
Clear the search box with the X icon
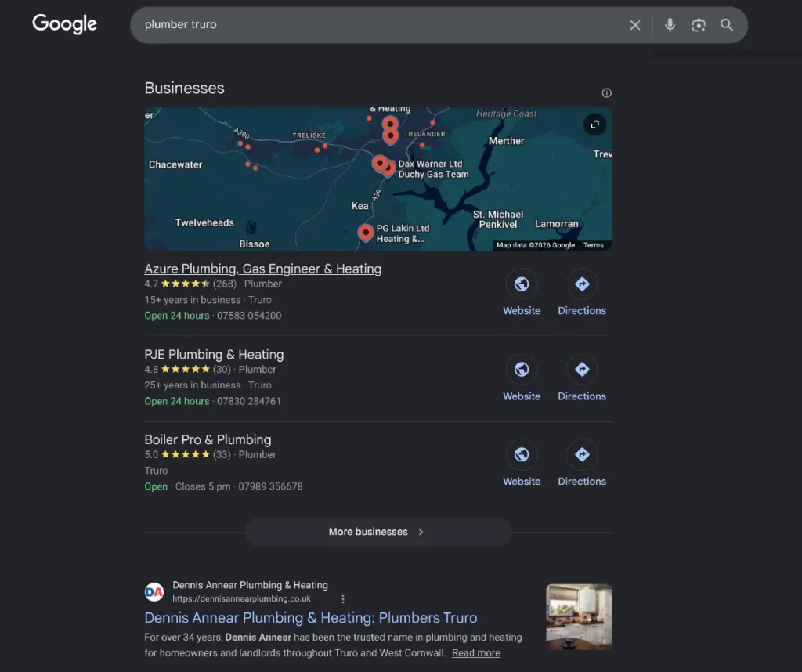(x=634, y=25)
